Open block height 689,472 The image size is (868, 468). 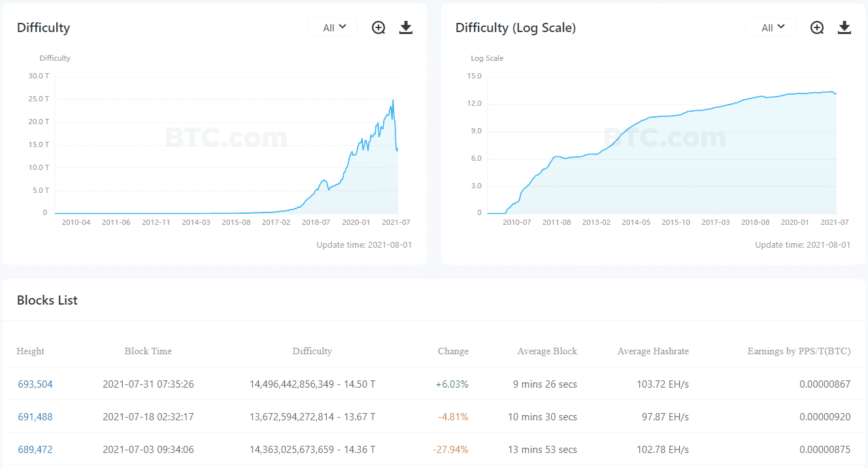point(35,450)
